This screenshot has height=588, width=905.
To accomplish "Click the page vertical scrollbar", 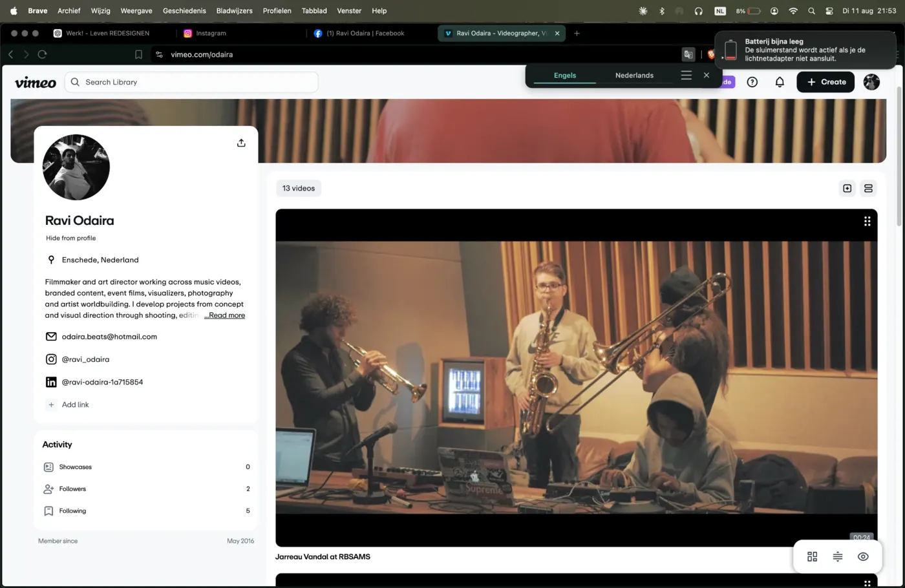I will point(899,155).
